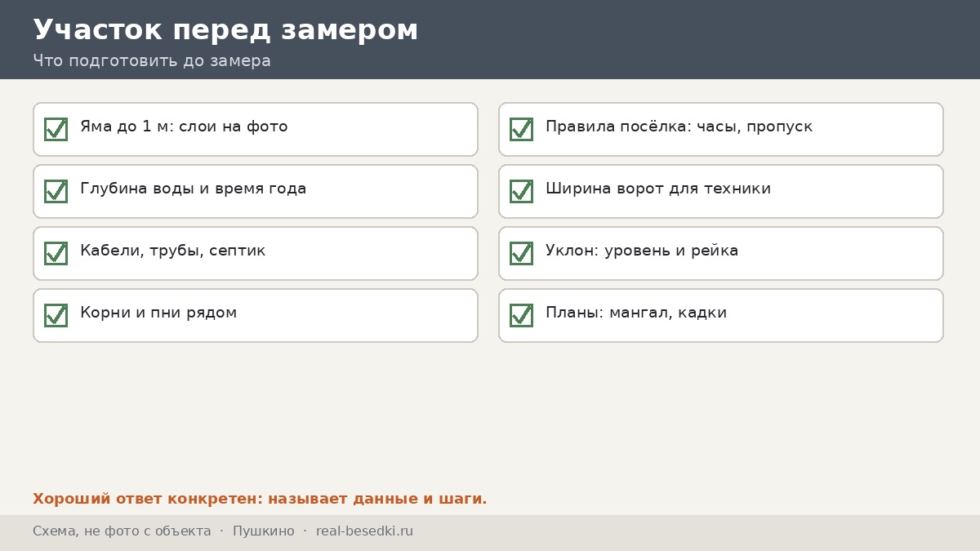Toggle the 'Правила посёлка: часы, пропуск' checkbox
Screen dimensions: 980x551
[521, 129]
